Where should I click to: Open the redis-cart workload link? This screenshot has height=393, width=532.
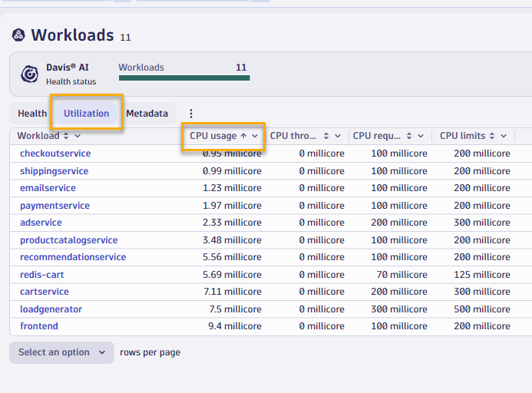tap(44, 275)
